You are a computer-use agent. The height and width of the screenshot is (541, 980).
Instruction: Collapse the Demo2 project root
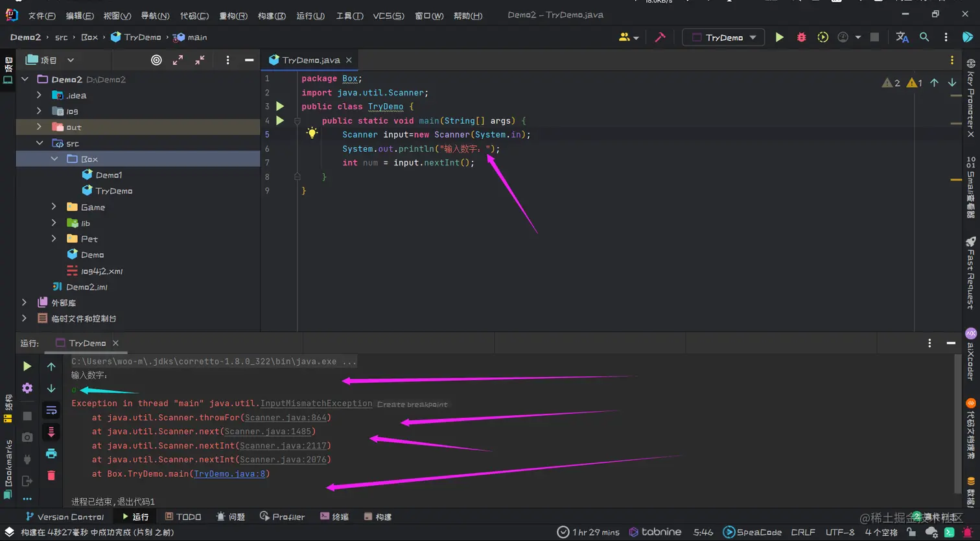[x=25, y=79]
